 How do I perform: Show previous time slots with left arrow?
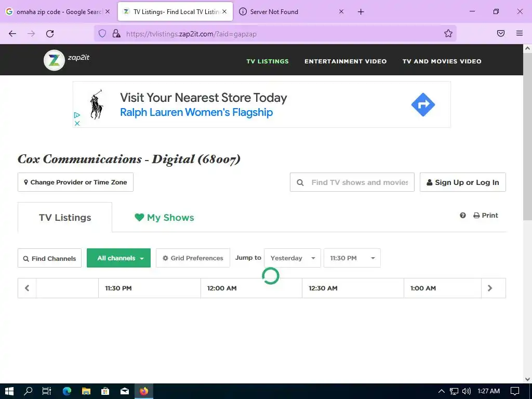point(27,288)
